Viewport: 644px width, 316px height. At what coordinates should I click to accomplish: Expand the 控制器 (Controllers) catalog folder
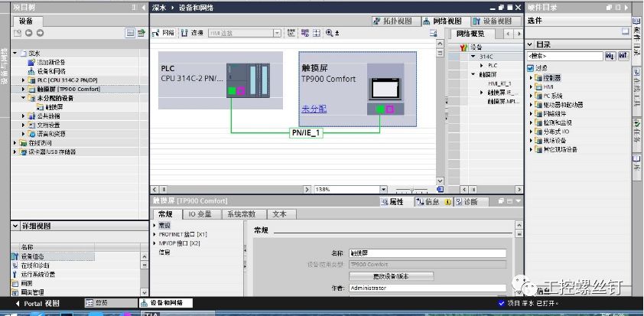coord(531,78)
